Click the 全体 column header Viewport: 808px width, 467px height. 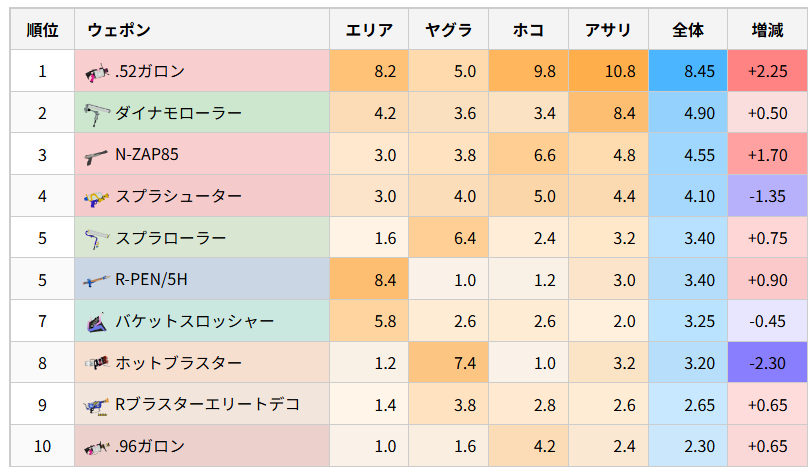[x=688, y=30]
